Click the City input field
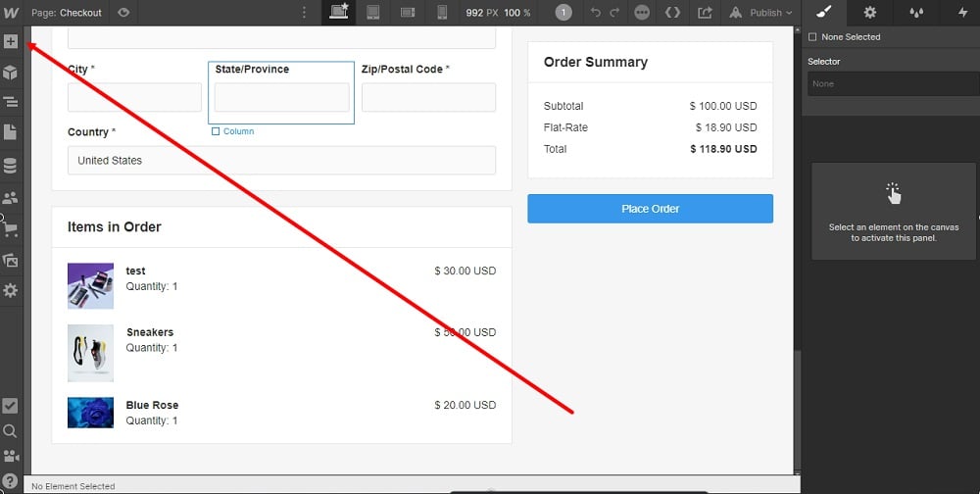 click(x=134, y=98)
